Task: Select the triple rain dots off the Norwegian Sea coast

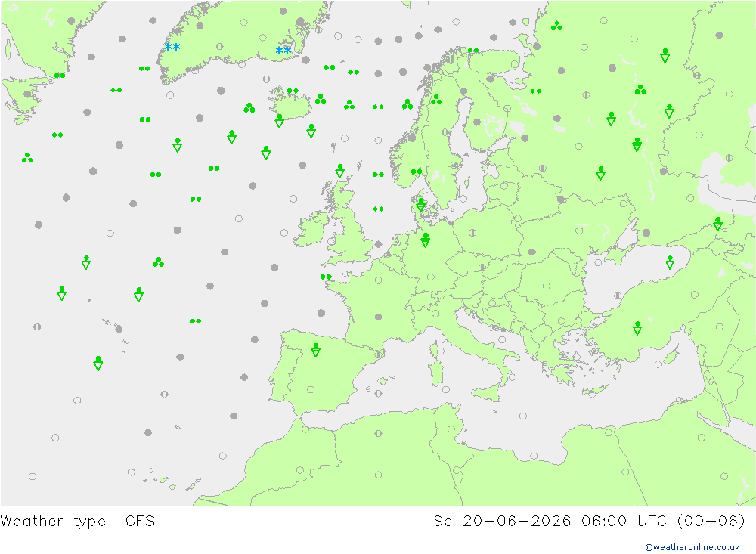Action: tap(407, 104)
